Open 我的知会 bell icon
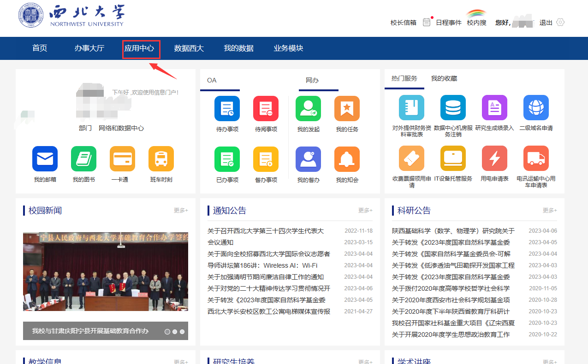 click(x=347, y=159)
